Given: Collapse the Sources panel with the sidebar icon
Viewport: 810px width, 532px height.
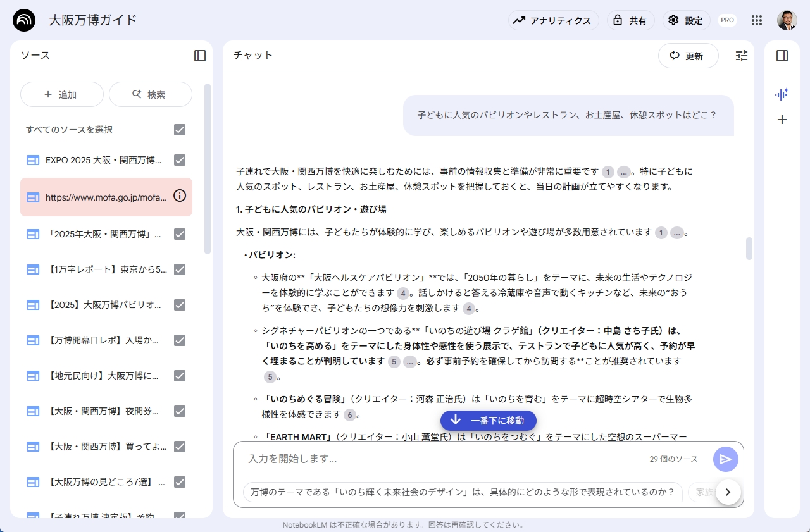Looking at the screenshot, I should (x=200, y=56).
